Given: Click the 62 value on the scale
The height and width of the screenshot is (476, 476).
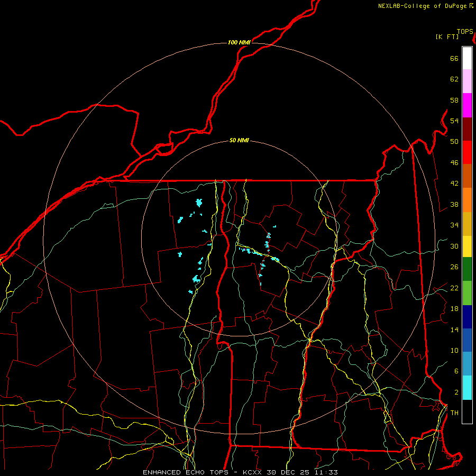Looking at the screenshot, I should [x=454, y=79].
